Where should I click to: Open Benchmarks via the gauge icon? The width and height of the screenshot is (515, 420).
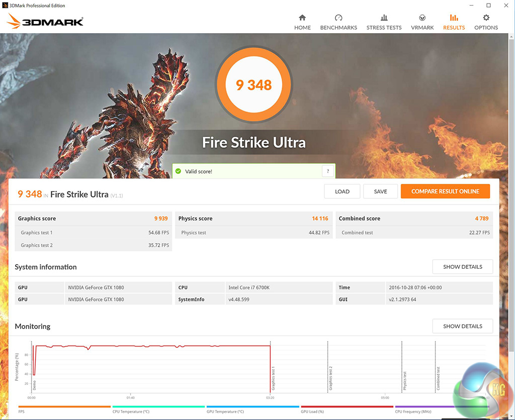(338, 18)
